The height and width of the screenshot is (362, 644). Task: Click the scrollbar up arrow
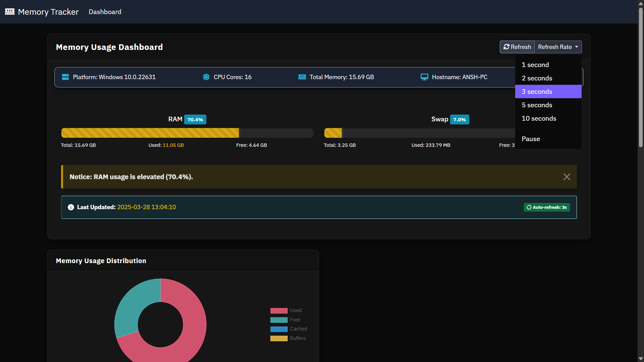tap(641, 3)
